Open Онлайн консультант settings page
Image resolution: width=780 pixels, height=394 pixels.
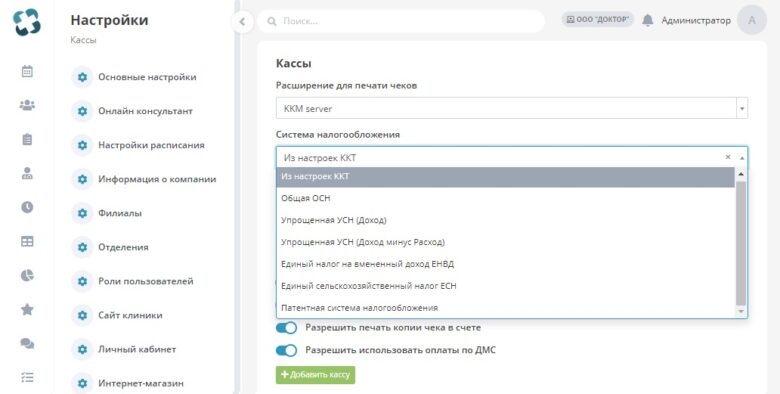click(145, 111)
